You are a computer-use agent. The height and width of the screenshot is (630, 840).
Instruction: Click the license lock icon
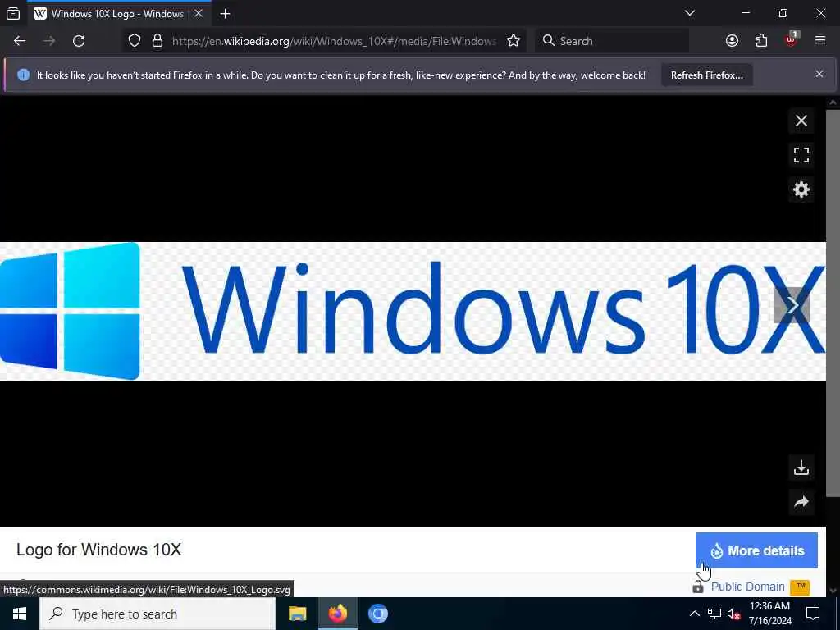(697, 587)
